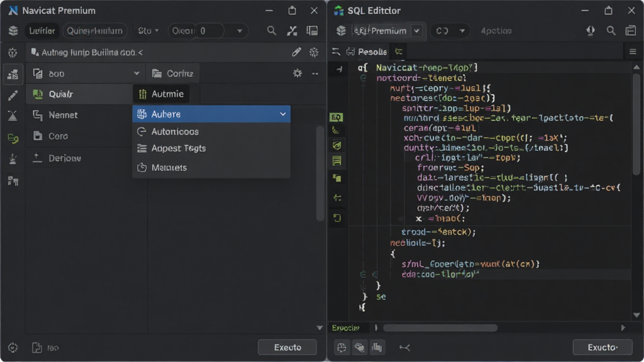Select Autonicoos from the dropdown list
Viewport: 644px width, 362px height.
point(211,131)
